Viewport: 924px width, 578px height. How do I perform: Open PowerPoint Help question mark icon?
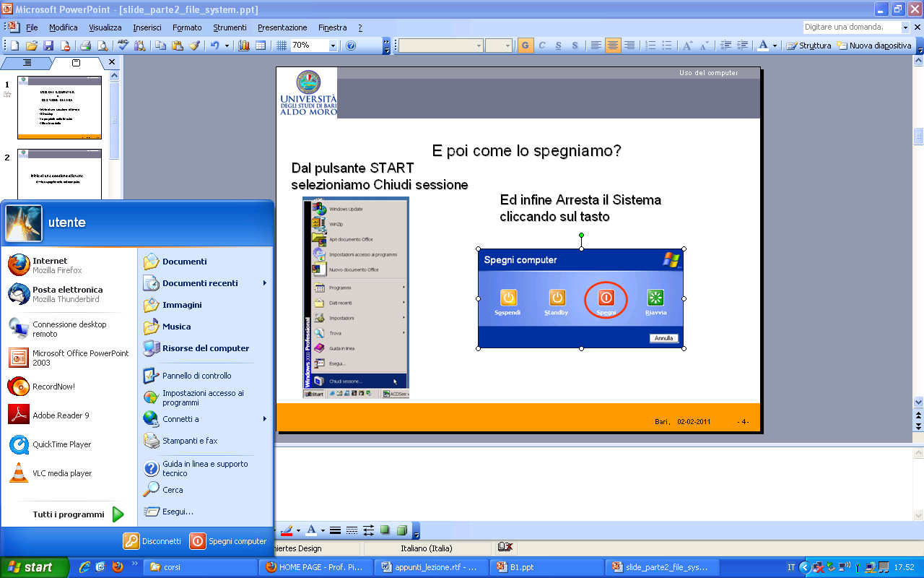[x=351, y=46]
